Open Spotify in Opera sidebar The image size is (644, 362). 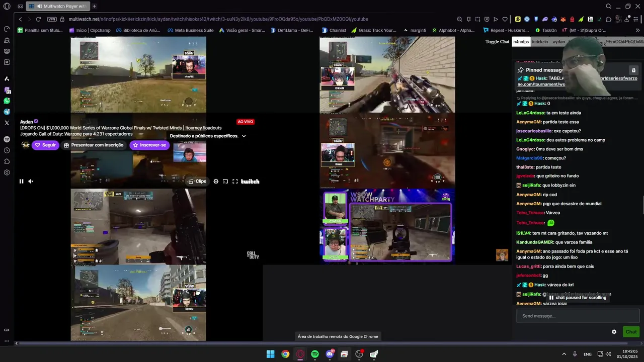coord(7,139)
